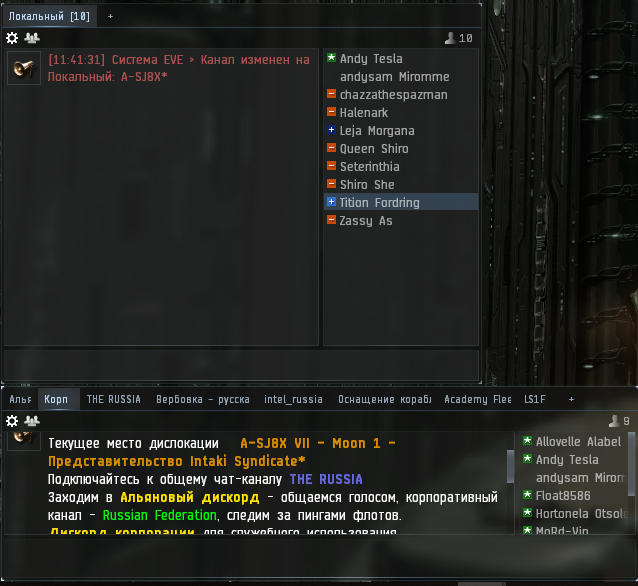
Task: Select highlighted Tition Fordring entry
Action: coord(400,202)
